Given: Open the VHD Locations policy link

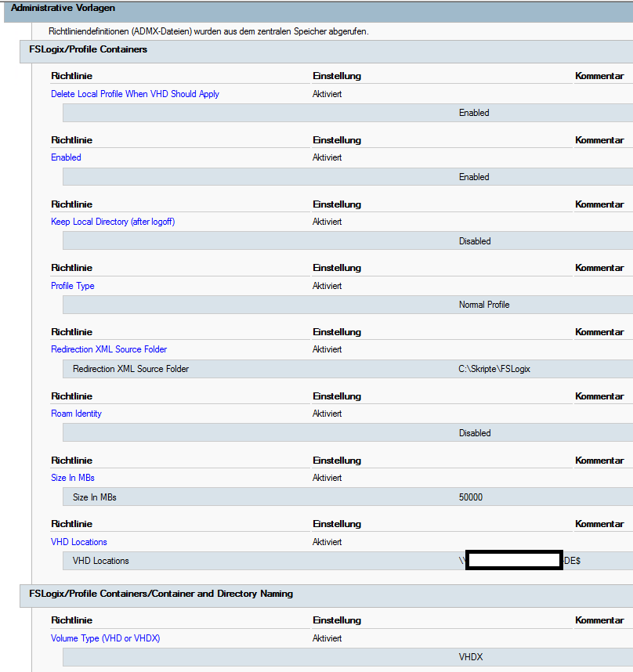Looking at the screenshot, I should pyautogui.click(x=79, y=542).
